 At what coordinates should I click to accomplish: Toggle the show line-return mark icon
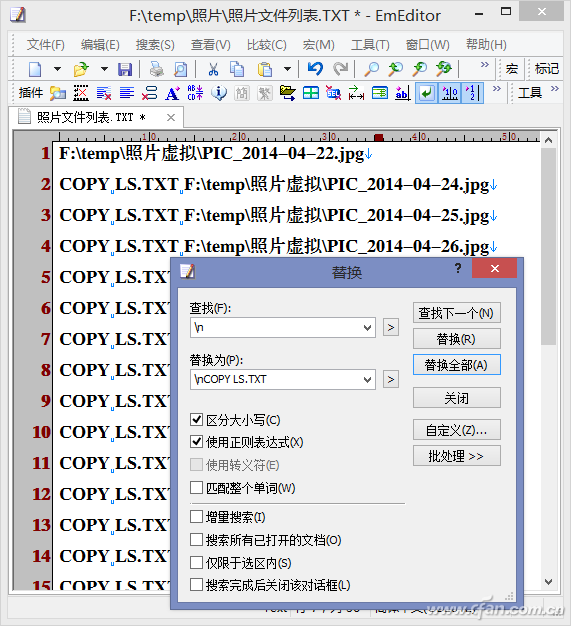pyautogui.click(x=427, y=93)
